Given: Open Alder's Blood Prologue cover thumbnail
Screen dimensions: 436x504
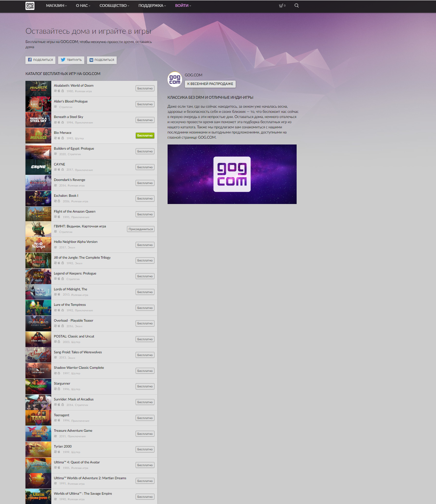Looking at the screenshot, I should tap(38, 104).
